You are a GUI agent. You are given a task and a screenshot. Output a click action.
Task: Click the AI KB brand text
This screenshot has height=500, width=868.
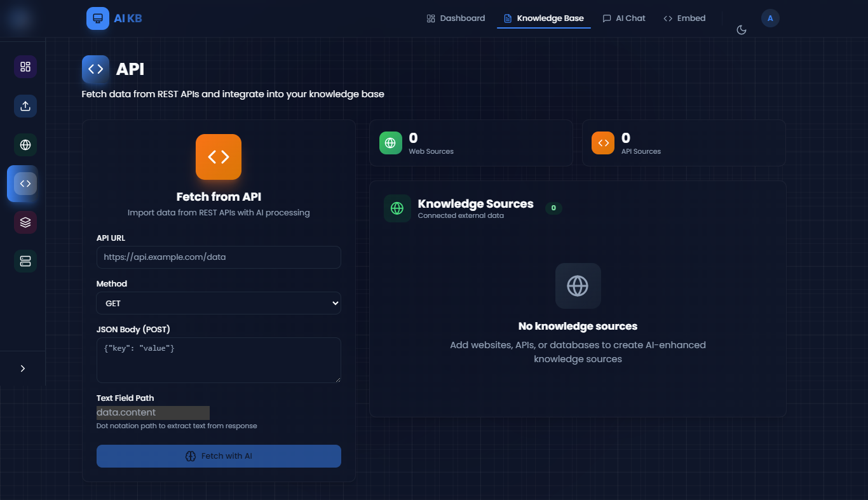128,18
